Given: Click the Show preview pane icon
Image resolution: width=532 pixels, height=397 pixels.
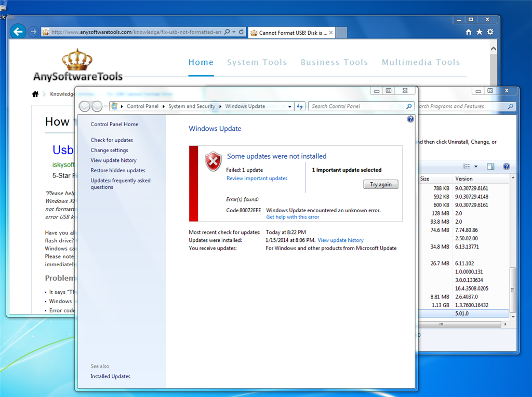Looking at the screenshot, I should point(490,166).
